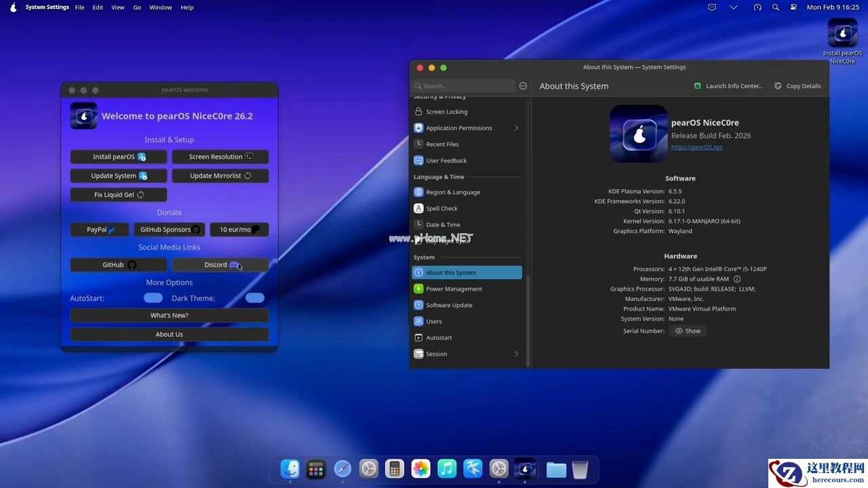868x488 pixels.
Task: Open the pearOS.xyz website link
Action: (x=696, y=147)
